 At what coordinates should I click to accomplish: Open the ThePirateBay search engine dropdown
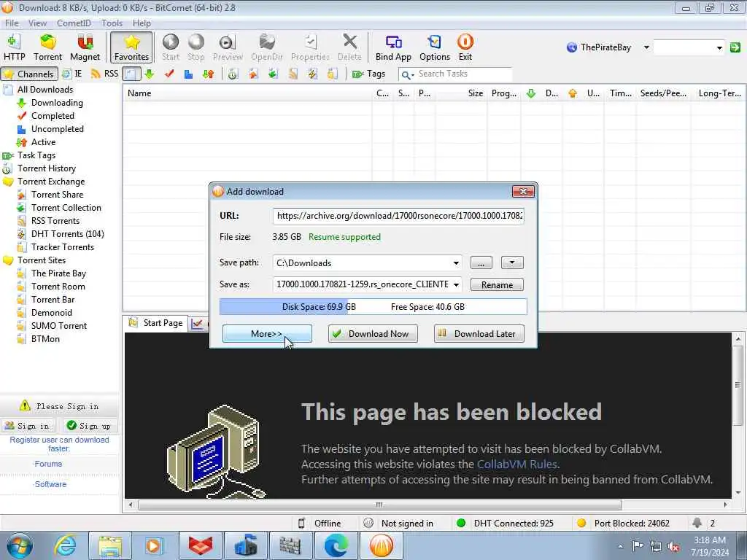(646, 47)
